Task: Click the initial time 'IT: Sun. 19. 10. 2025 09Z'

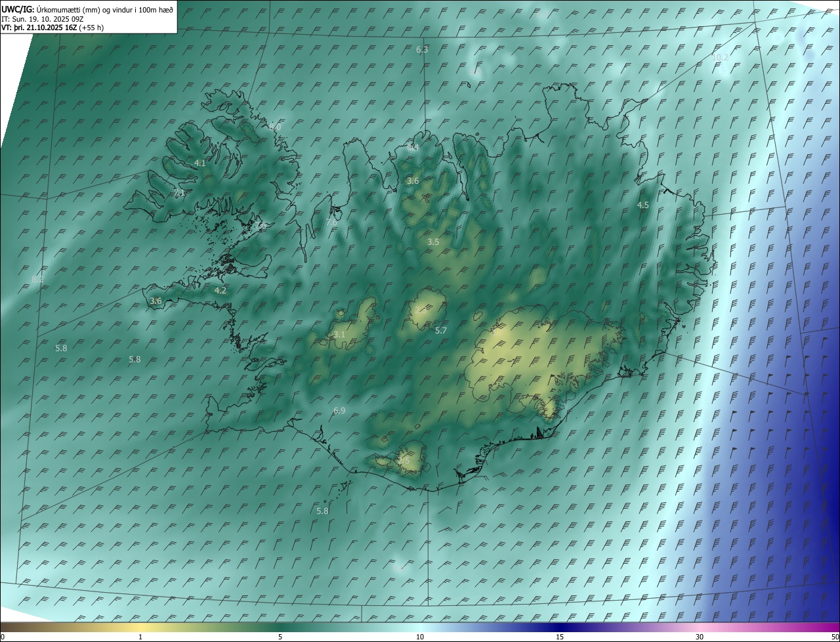Action: pyautogui.click(x=42, y=18)
